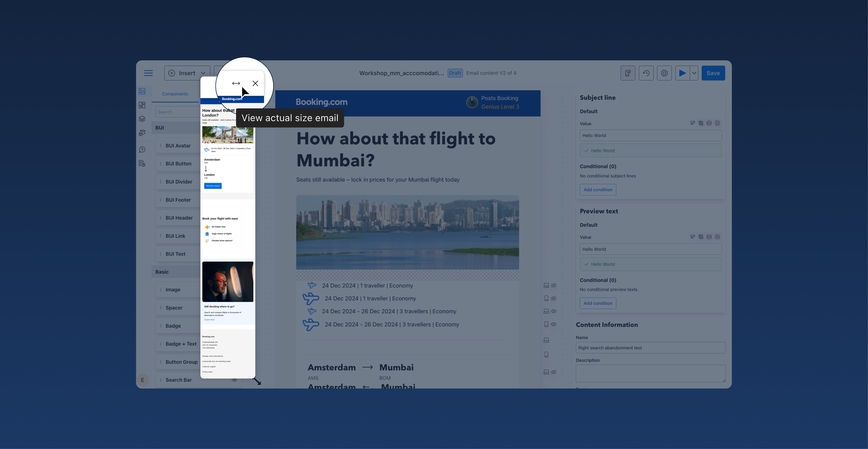The image size is (868, 449).
Task: Select the BUI Button component
Action: coord(178,164)
